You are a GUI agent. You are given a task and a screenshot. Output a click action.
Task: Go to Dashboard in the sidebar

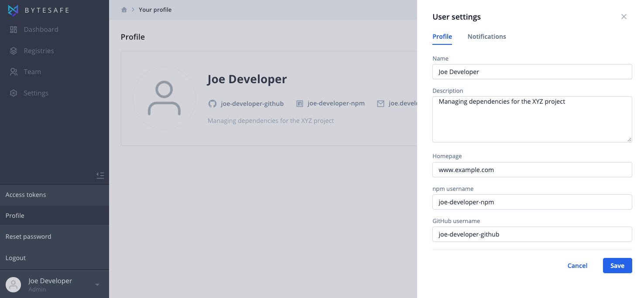(x=41, y=30)
